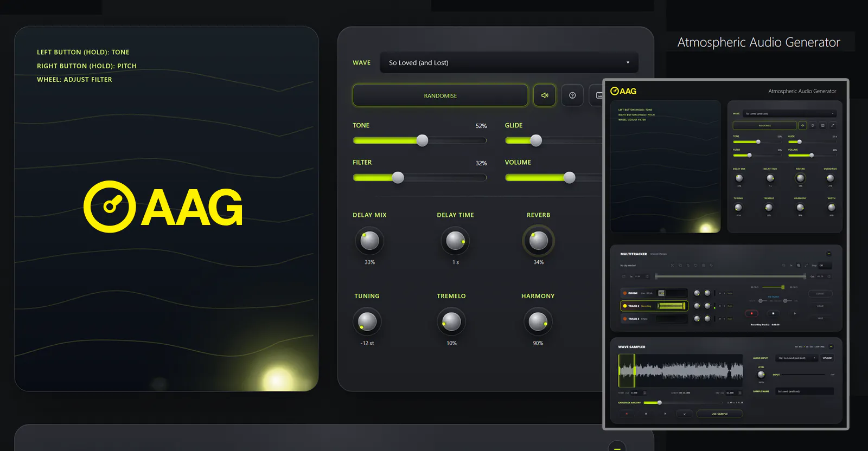The height and width of the screenshot is (451, 868).
Task: Click the Tremolo knob
Action: (x=451, y=321)
